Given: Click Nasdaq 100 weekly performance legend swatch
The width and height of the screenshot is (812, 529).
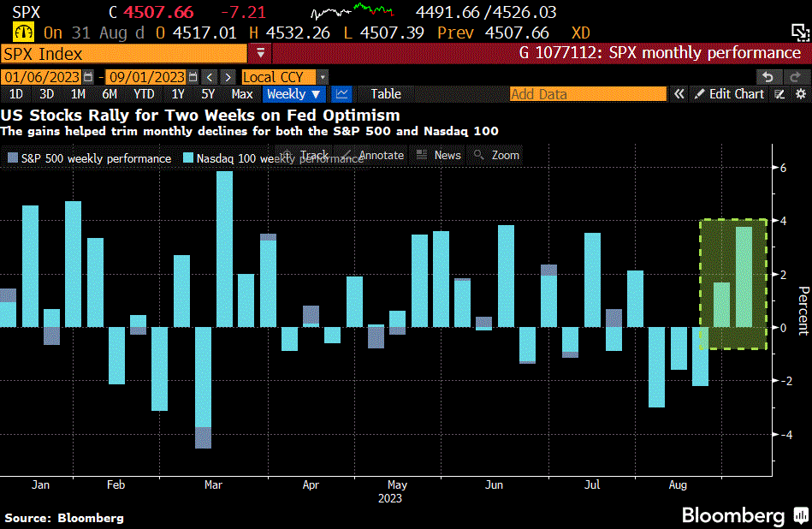Looking at the screenshot, I should click(188, 158).
